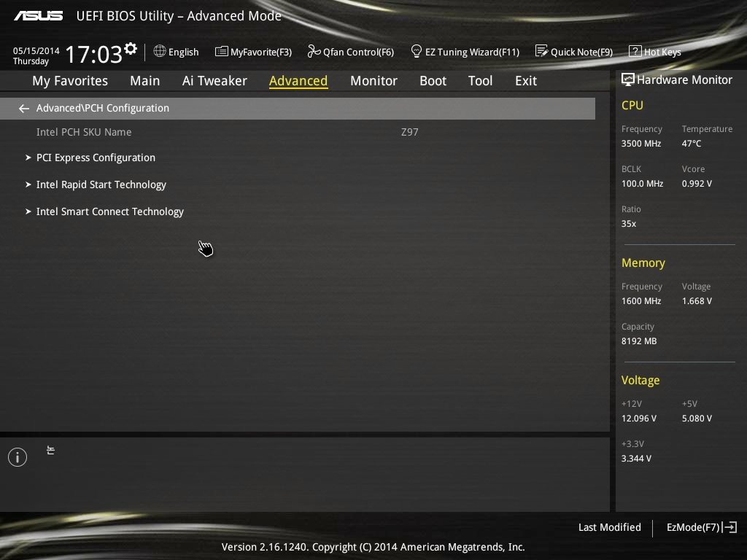Show Hot Keys list
The image size is (747, 560).
tap(662, 52)
